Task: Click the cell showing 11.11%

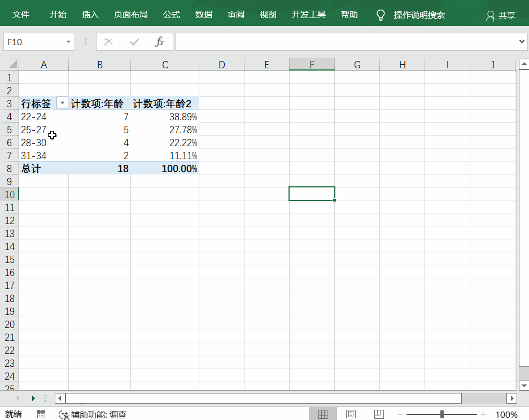Action: pyautogui.click(x=165, y=155)
